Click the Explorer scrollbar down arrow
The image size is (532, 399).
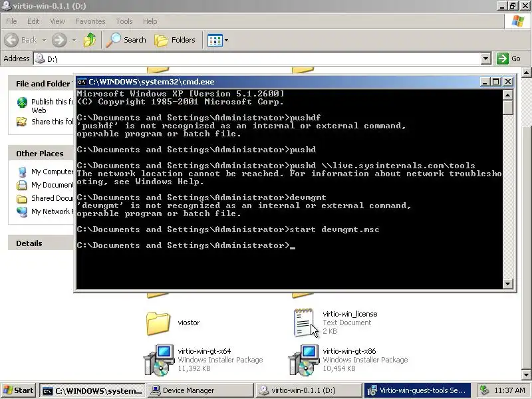pyautogui.click(x=526, y=375)
